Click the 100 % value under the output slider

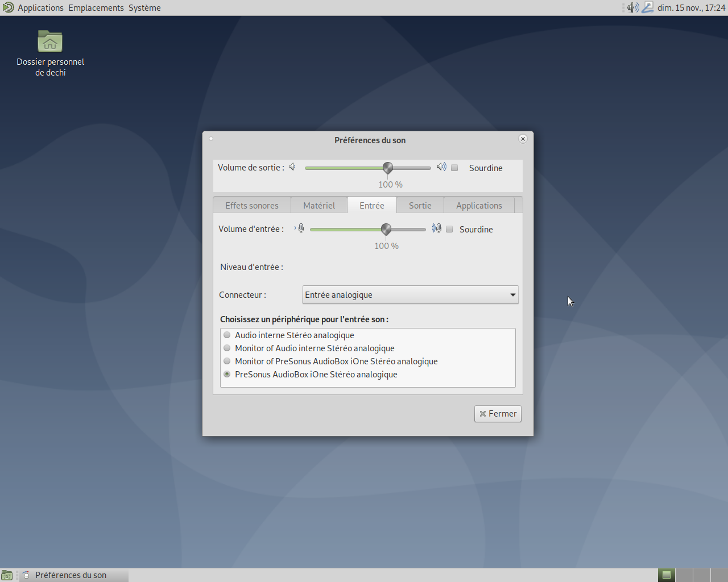tap(391, 185)
